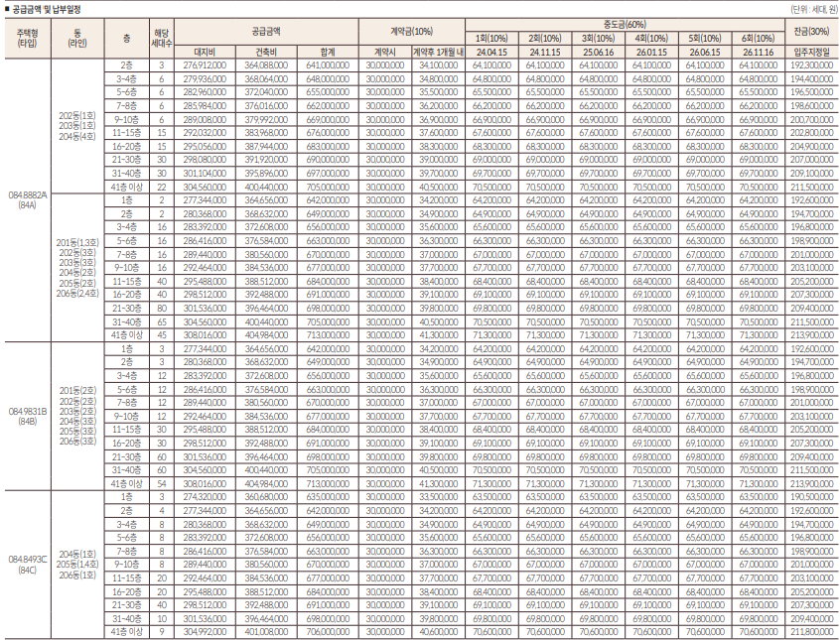Image resolution: width=840 pixels, height=640 pixels.
Task: Click the balance amount '192,300,000'
Action: pos(812,65)
